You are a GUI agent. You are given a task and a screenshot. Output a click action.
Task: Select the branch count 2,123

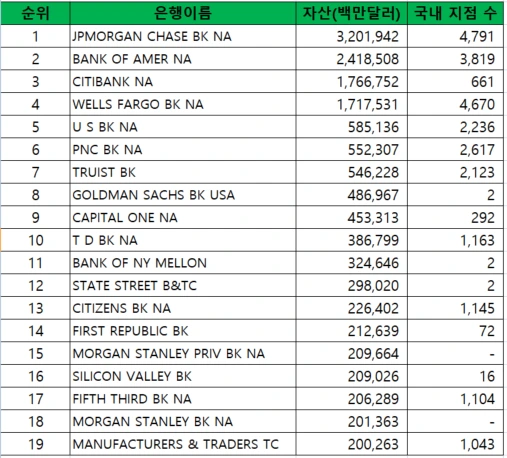477,173
